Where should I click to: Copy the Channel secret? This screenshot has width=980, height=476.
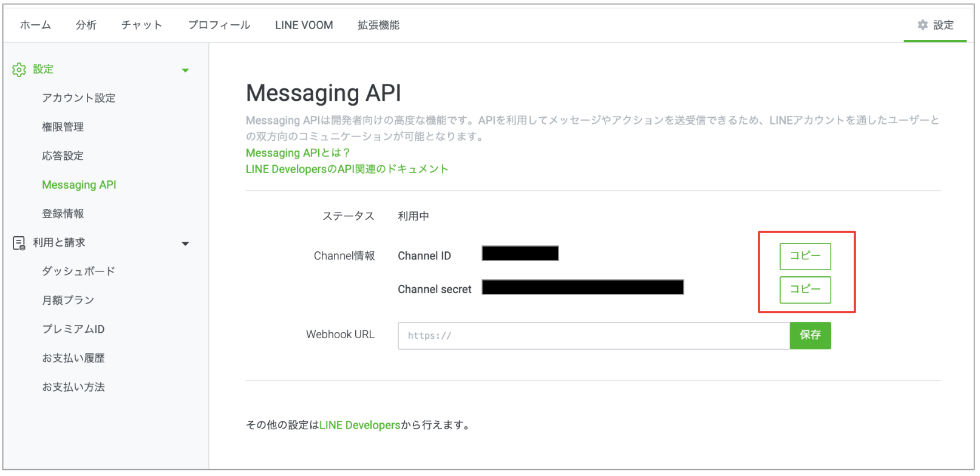pos(805,290)
